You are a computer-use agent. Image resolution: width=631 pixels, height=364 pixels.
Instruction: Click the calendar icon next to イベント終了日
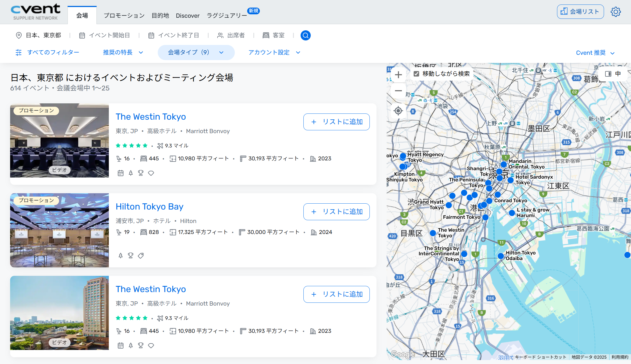[x=151, y=35]
